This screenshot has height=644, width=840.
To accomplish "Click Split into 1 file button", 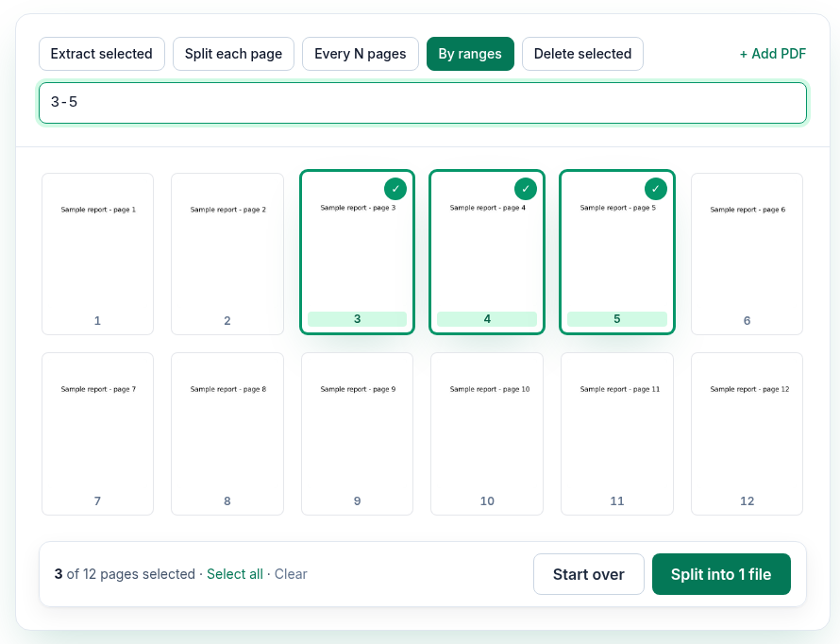I will [x=721, y=574].
